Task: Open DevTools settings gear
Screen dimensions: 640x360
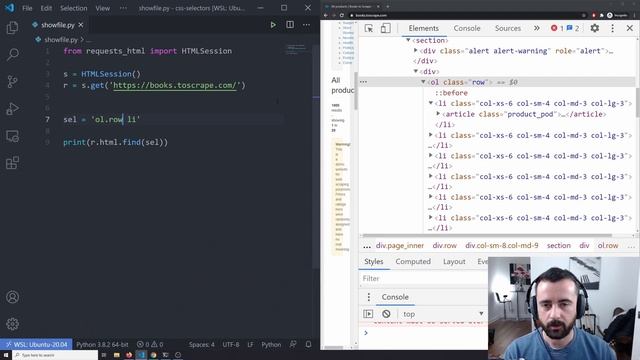Action: tap(595, 28)
